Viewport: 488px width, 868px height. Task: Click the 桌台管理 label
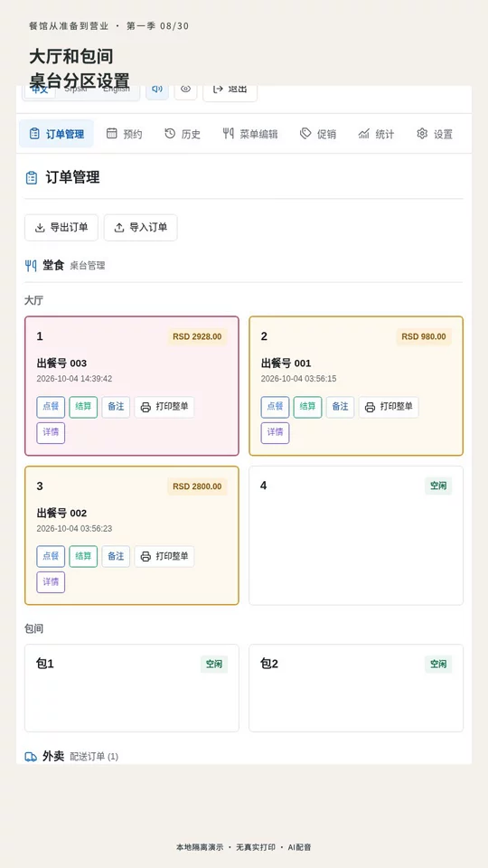88,266
